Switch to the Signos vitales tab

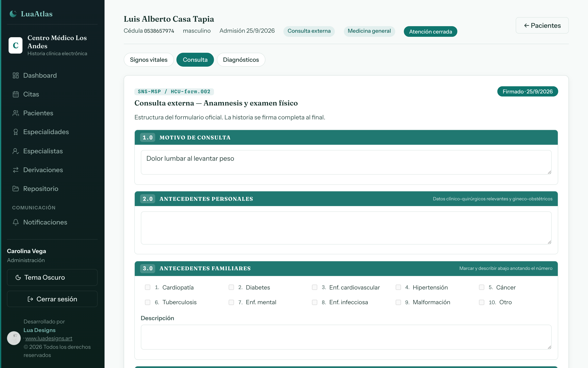coord(149,60)
